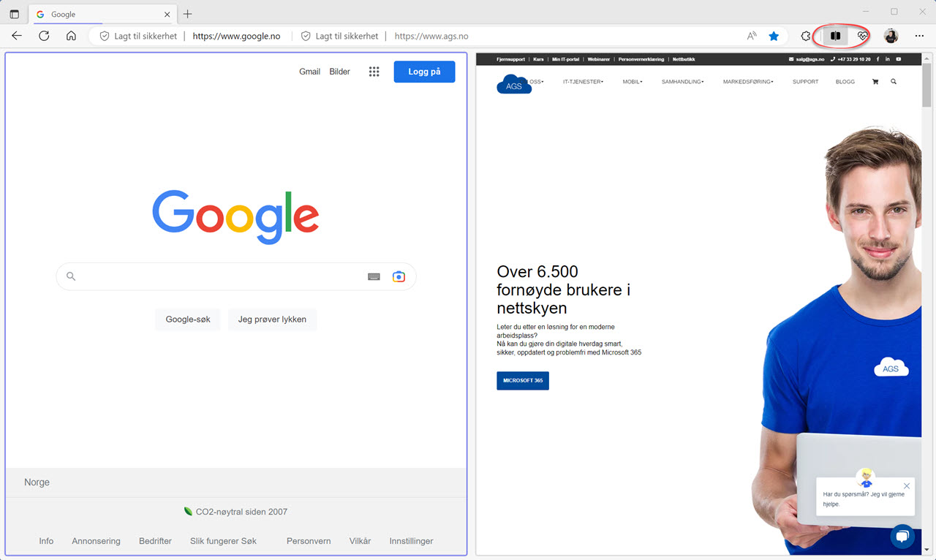936x560 pixels.
Task: Open the Google apps grid
Action: [374, 72]
